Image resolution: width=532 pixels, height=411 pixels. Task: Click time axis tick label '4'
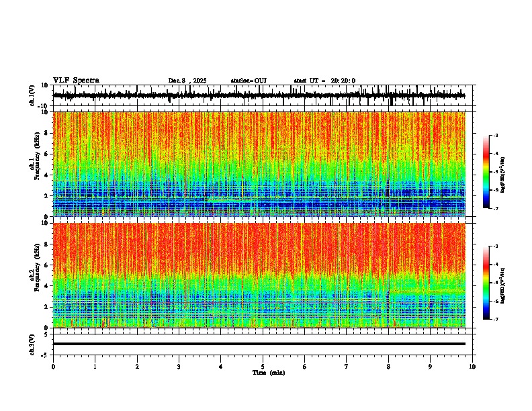tap(221, 367)
